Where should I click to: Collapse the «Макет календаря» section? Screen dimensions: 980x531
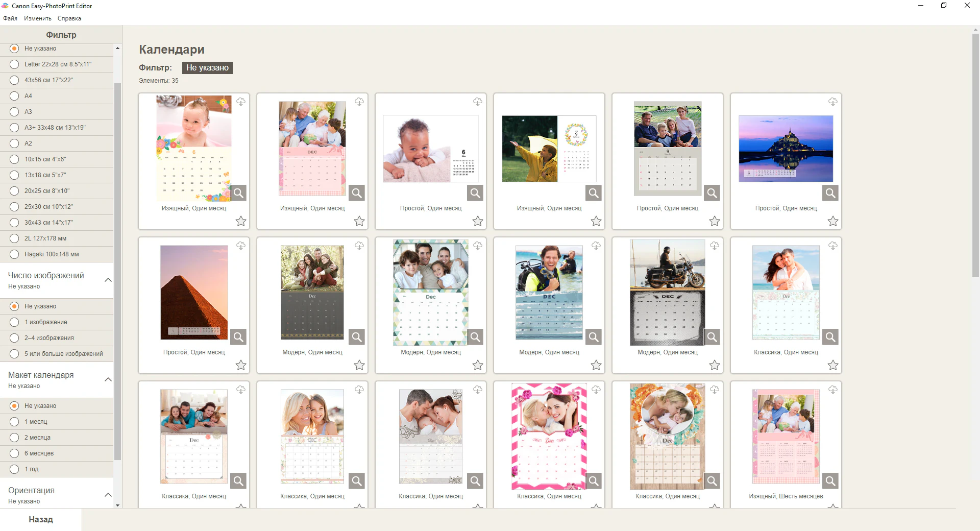coord(108,380)
